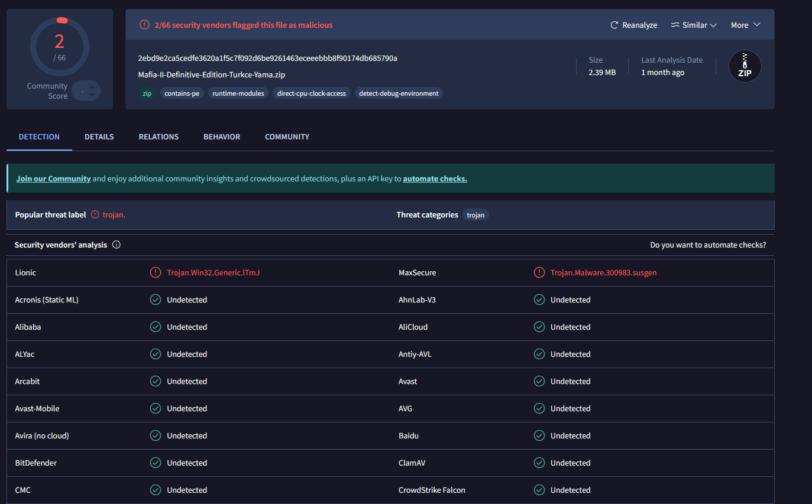
Task: Click the green check icon for Baidu
Action: [x=539, y=435]
